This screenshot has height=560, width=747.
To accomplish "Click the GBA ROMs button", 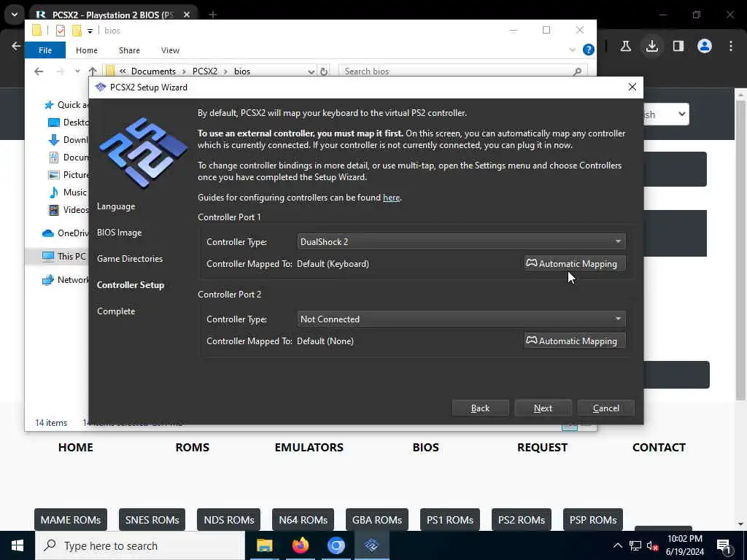I will [x=377, y=520].
